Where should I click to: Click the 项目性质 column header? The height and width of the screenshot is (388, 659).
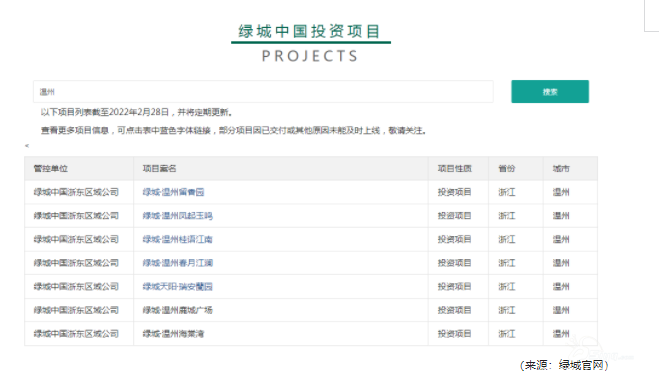tap(454, 169)
